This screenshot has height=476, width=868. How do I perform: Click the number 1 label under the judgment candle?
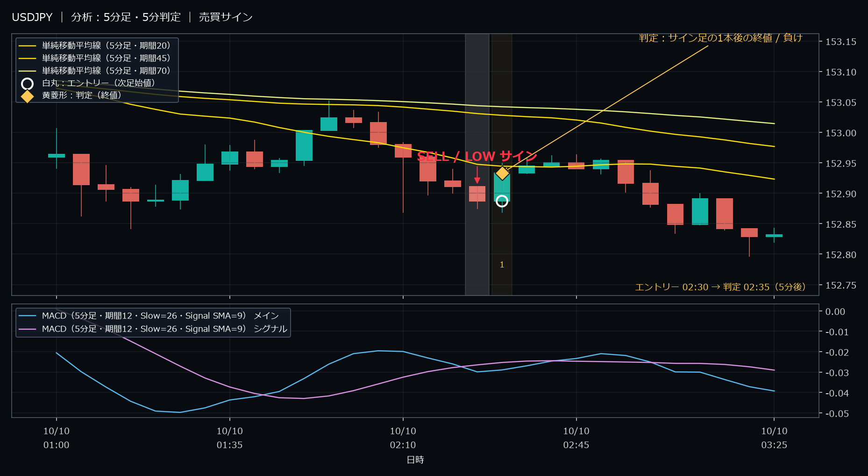point(502,265)
